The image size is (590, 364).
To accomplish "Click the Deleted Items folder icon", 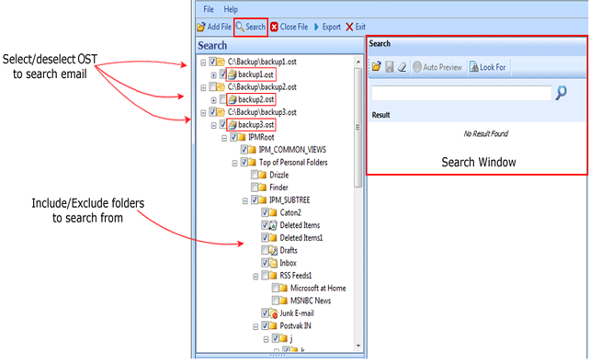I will pyautogui.click(x=273, y=225).
